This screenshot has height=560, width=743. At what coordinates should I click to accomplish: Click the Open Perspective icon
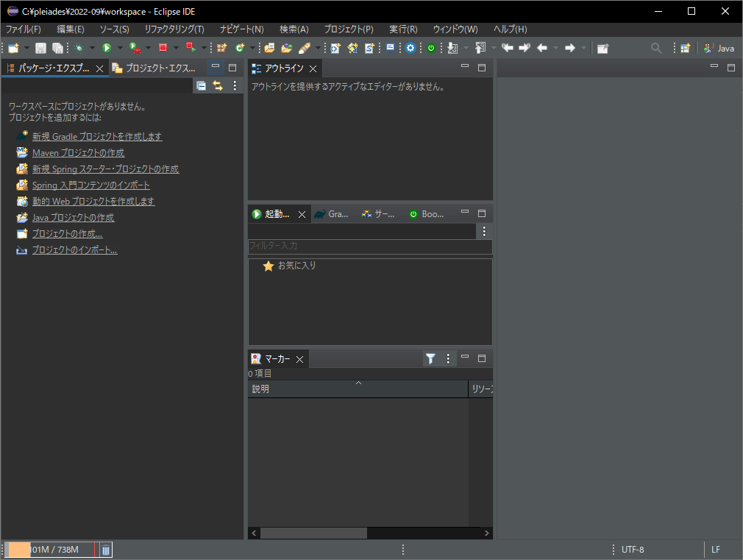pyautogui.click(x=685, y=48)
